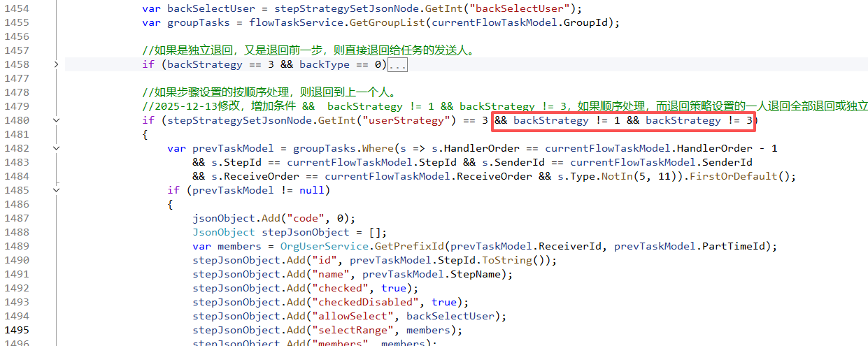The width and height of the screenshot is (868, 346).
Task: Click the backSelectUser variable declaration on line 1454
Action: click(x=212, y=8)
